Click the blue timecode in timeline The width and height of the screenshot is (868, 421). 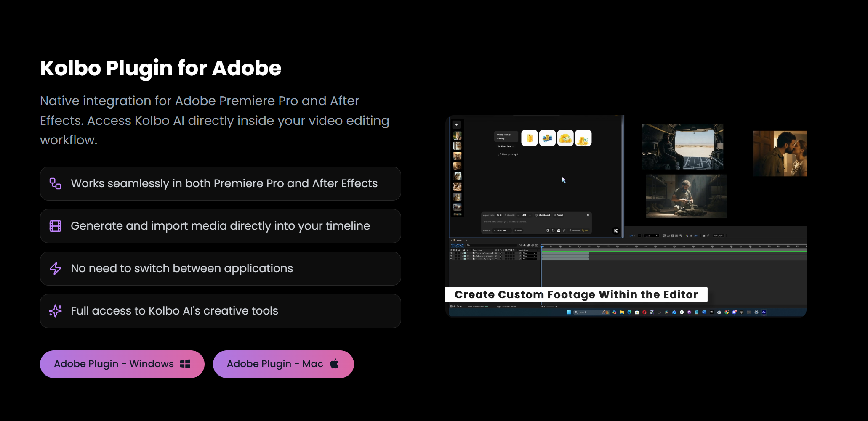point(457,244)
